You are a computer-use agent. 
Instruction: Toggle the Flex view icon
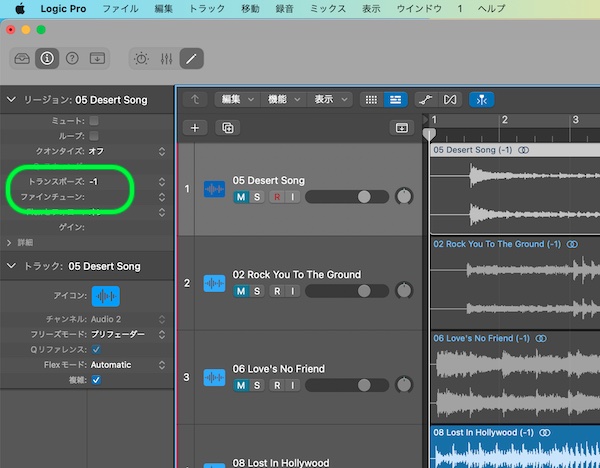(x=450, y=100)
